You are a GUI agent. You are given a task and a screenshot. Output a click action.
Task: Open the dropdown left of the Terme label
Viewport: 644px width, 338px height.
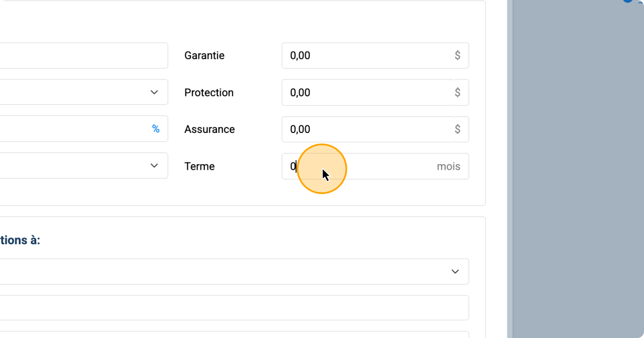click(x=154, y=166)
